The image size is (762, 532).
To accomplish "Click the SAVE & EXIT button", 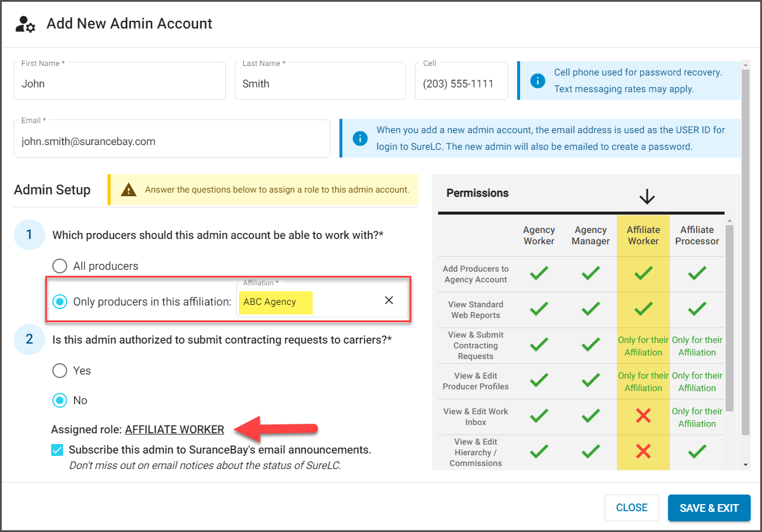I will (x=709, y=508).
